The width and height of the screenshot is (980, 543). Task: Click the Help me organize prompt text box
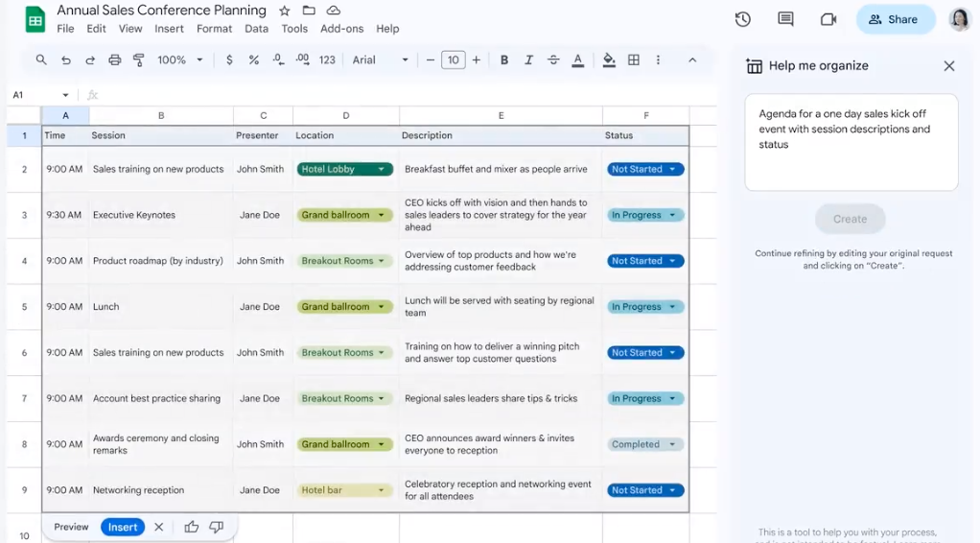851,142
